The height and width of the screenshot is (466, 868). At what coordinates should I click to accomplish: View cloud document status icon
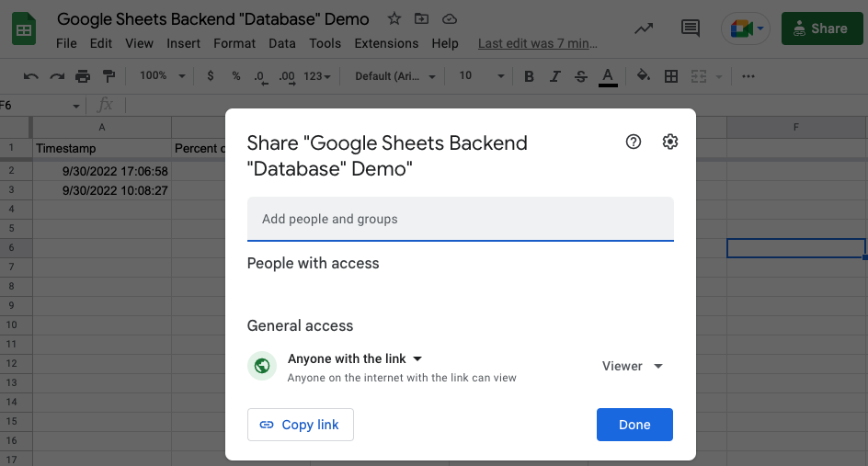point(450,19)
